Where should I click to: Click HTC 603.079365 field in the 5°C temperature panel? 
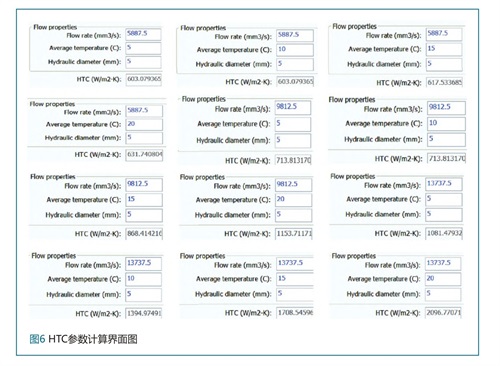click(x=144, y=79)
